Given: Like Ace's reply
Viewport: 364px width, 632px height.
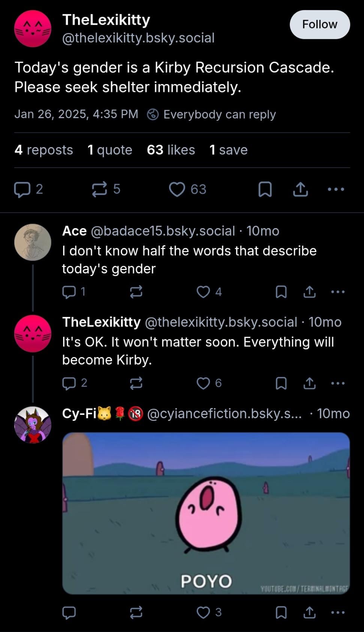Looking at the screenshot, I should pos(204,292).
